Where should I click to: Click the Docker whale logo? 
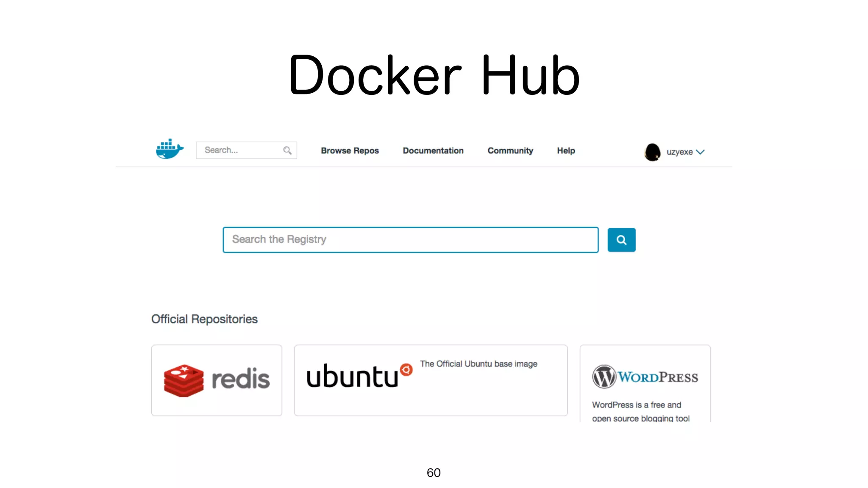coord(170,149)
